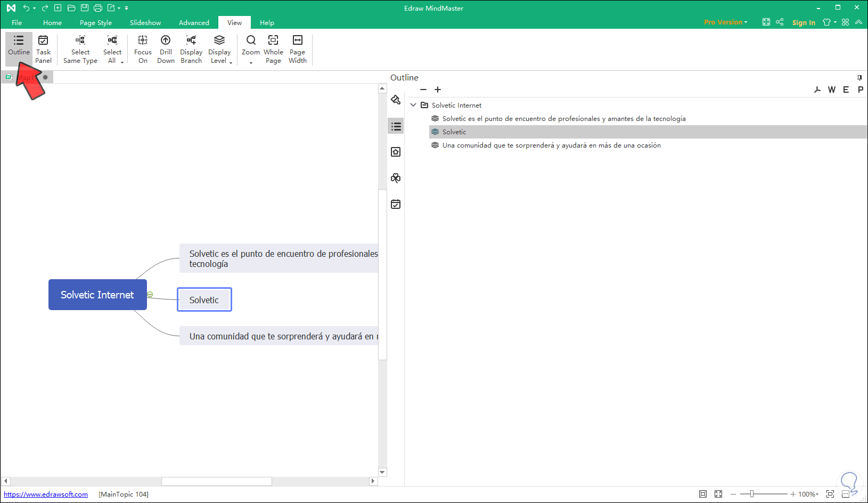This screenshot has width=868, height=503.
Task: Move the zoom slider handle
Action: pos(751,494)
